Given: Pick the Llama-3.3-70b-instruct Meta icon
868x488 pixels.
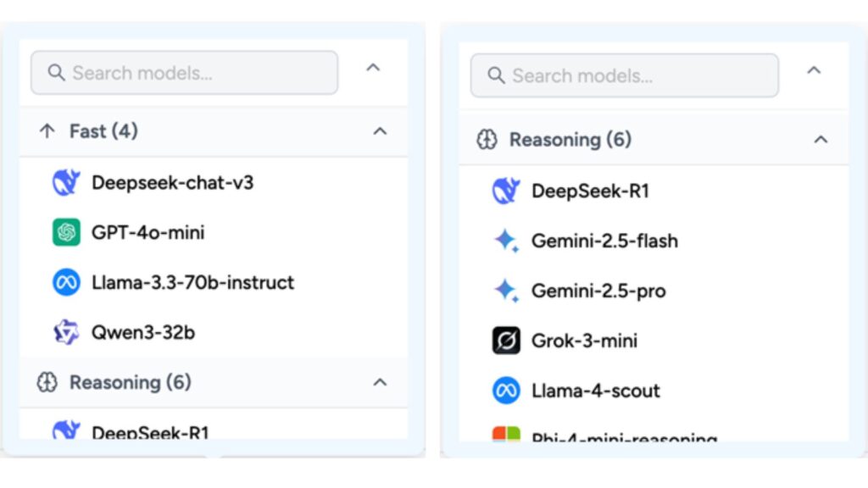Looking at the screenshot, I should coord(66,282).
